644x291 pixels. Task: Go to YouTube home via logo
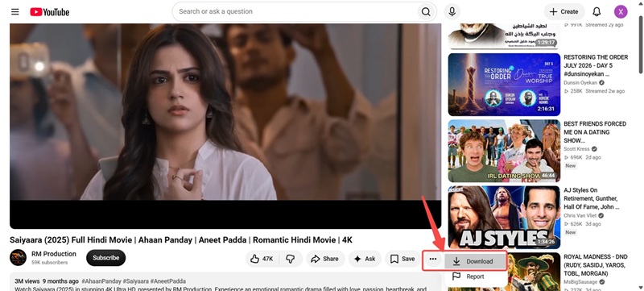point(50,12)
